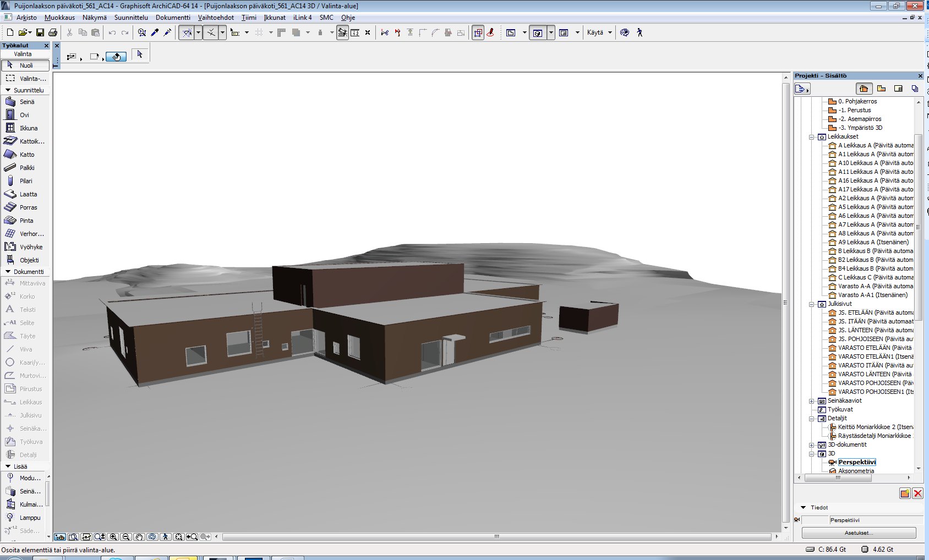929x560 pixels.
Task: Collapse the Lisää toolbox section
Action: pos(8,466)
